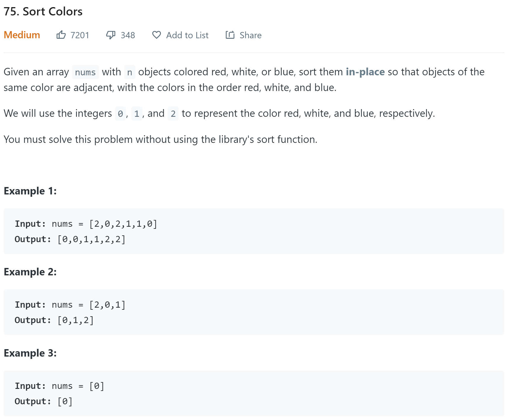507x420 pixels.
Task: Click the Example 3 output [0] line
Action: coord(65,401)
